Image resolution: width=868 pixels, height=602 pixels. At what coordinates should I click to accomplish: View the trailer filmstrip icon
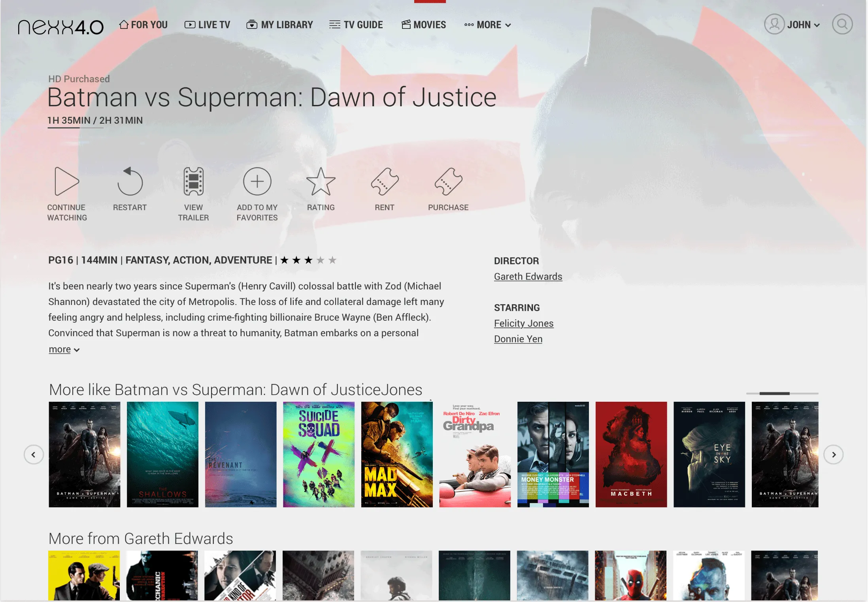point(193,181)
